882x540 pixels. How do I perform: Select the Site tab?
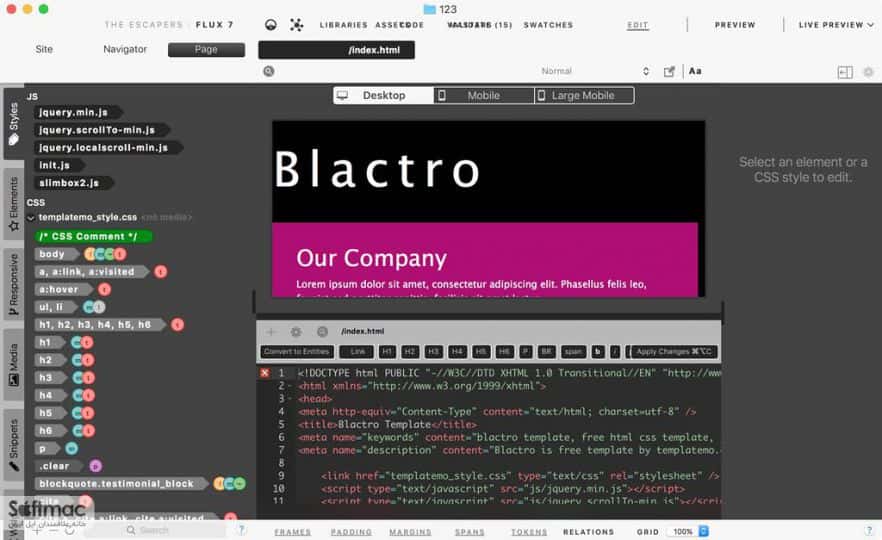[x=44, y=50]
